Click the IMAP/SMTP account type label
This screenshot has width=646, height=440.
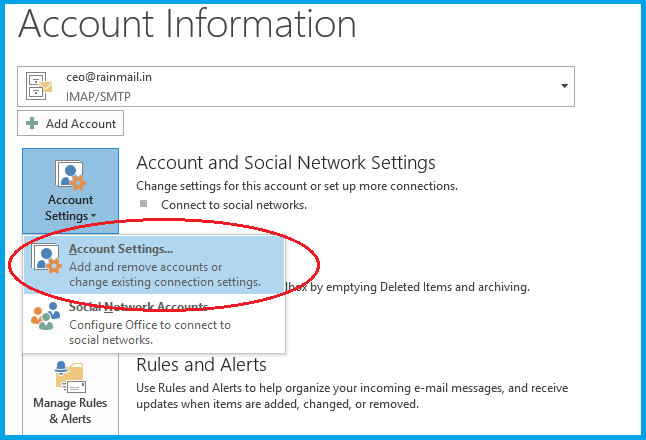(98, 96)
